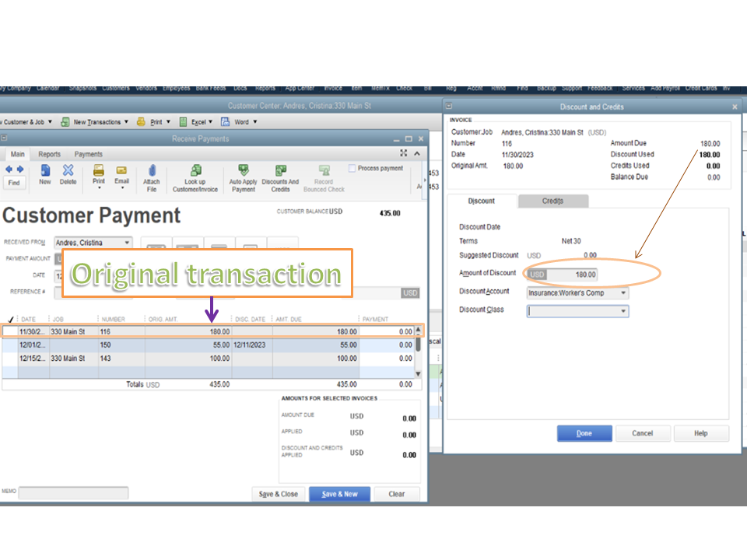
Task: Click invoice number 116 cell
Action: (121, 331)
